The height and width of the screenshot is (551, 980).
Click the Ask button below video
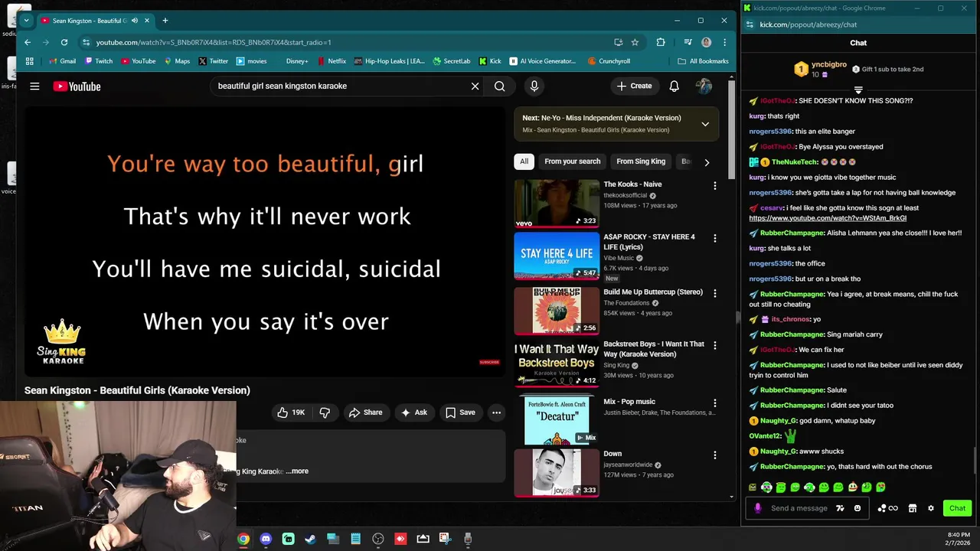click(x=414, y=412)
